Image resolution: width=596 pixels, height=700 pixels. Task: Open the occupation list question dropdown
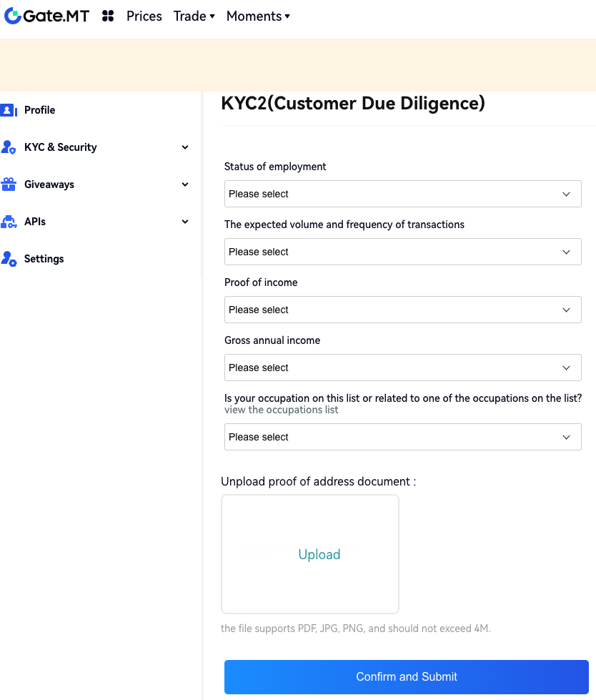coord(402,437)
